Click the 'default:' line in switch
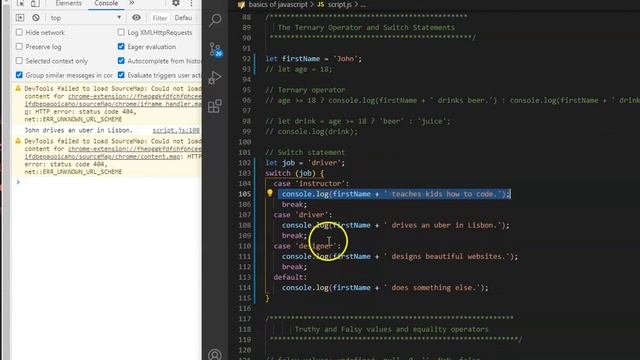 coord(290,277)
